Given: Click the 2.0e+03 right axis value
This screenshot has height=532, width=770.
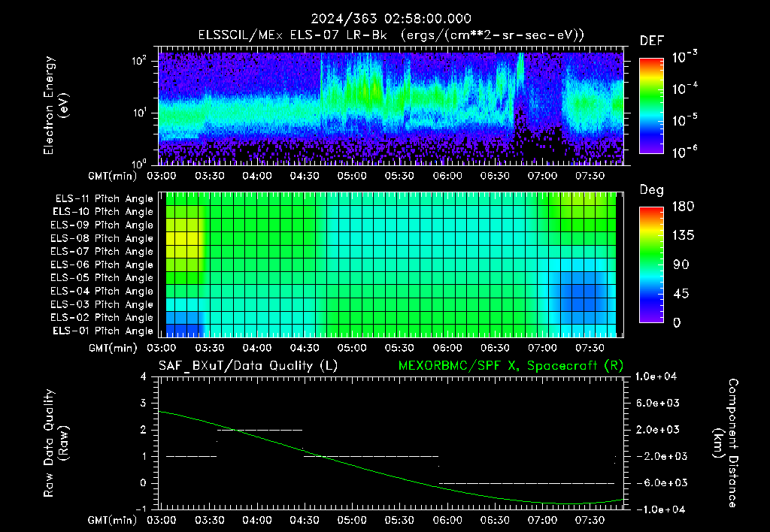Looking at the screenshot, I should pyautogui.click(x=659, y=431).
